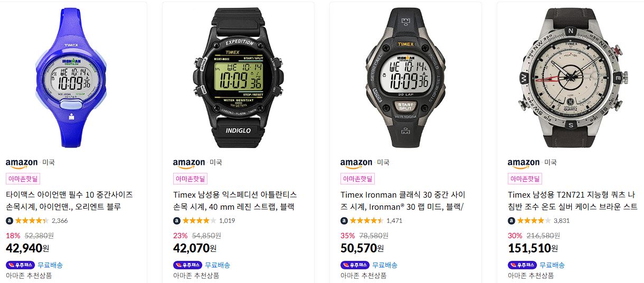Open the Timex 남성용 익스페디션 아틀란티스 title link

click(x=235, y=201)
